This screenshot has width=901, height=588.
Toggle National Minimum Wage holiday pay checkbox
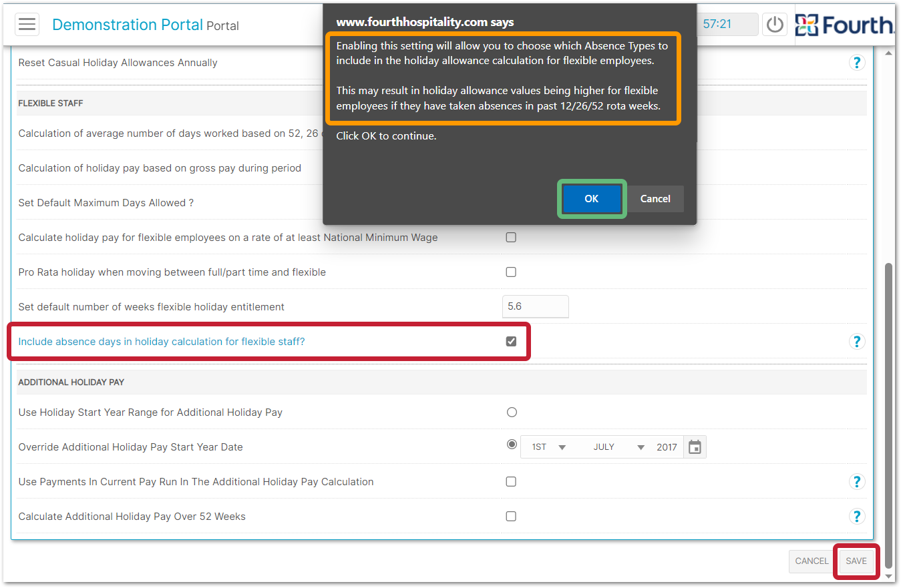click(x=511, y=238)
